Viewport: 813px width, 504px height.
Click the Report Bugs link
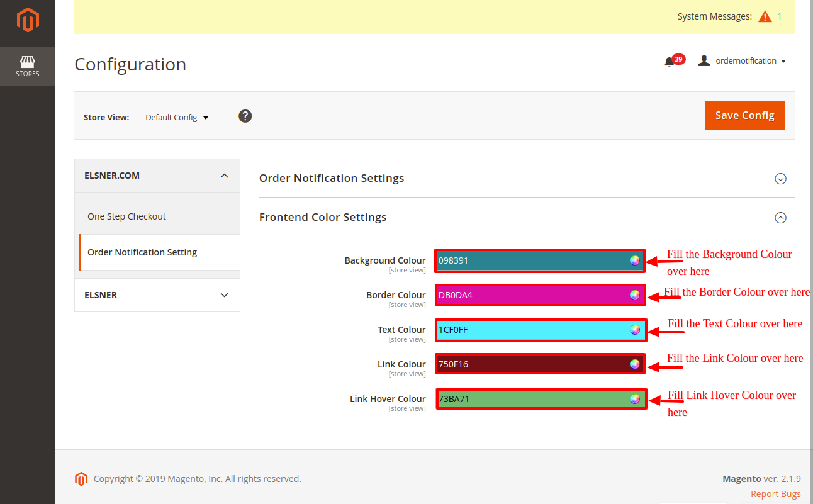[775, 494]
